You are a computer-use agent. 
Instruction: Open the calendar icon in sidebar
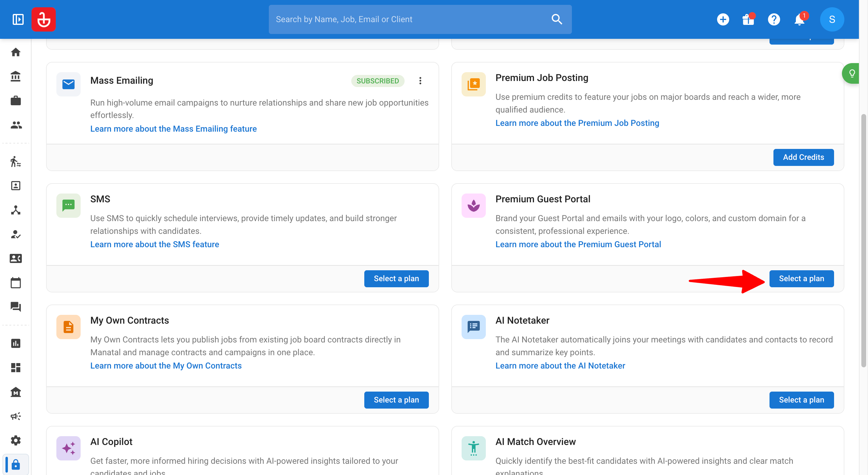click(x=15, y=283)
